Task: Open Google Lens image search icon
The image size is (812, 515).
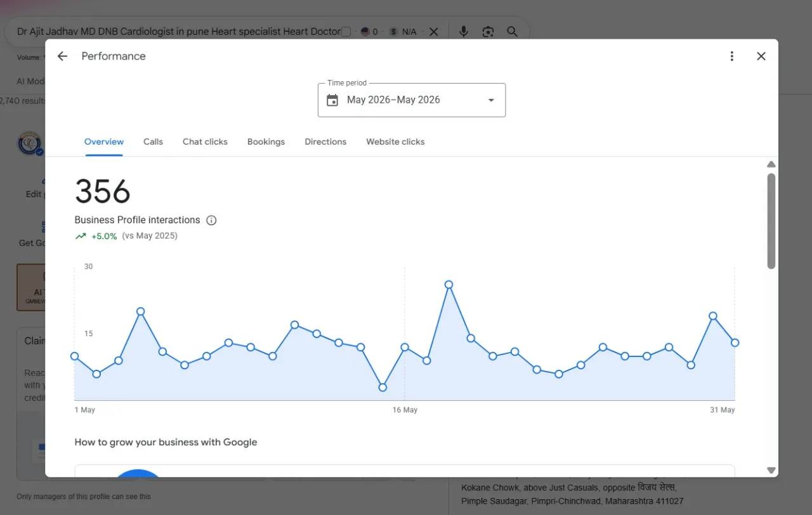Action: 488,32
